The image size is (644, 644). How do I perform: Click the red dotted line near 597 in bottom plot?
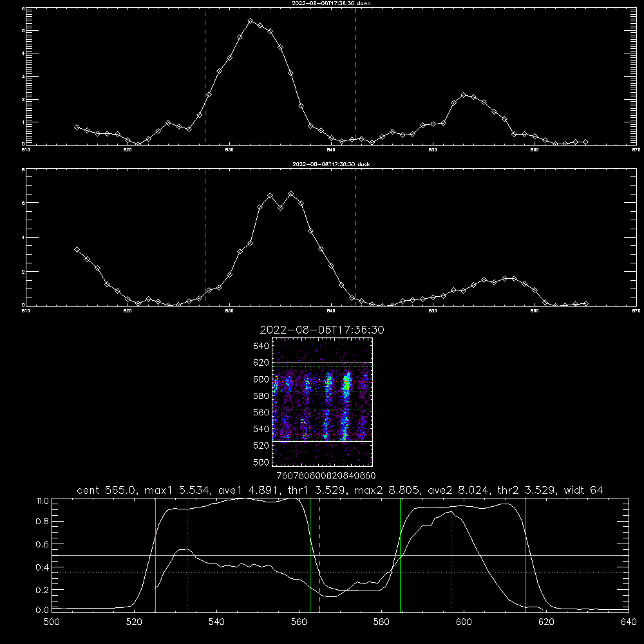pyautogui.click(x=452, y=555)
